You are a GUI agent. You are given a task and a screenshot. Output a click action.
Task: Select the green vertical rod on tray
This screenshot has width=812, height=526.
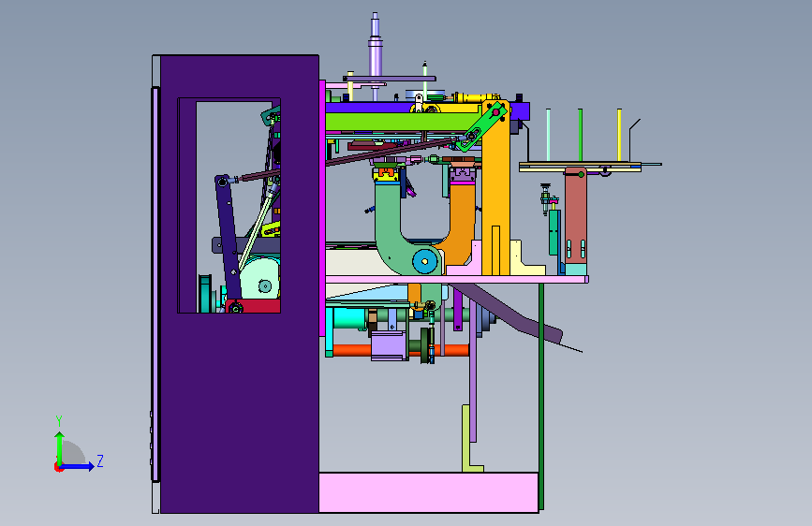coord(581,135)
